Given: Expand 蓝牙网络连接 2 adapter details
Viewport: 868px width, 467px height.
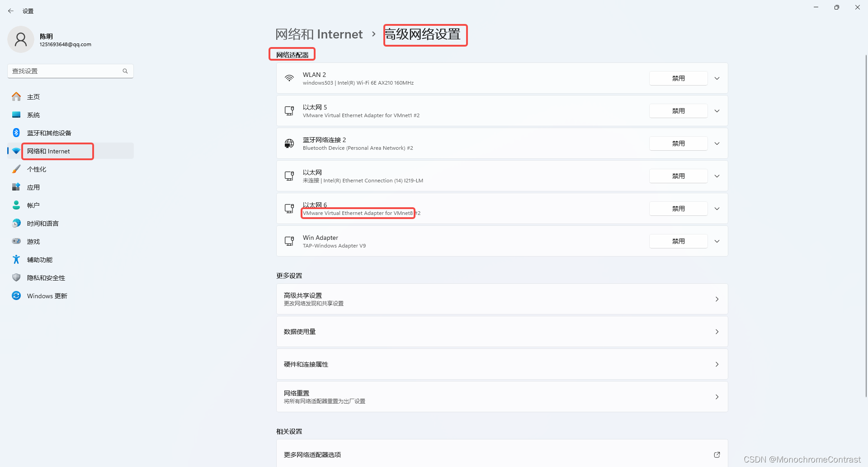Looking at the screenshot, I should tap(717, 143).
